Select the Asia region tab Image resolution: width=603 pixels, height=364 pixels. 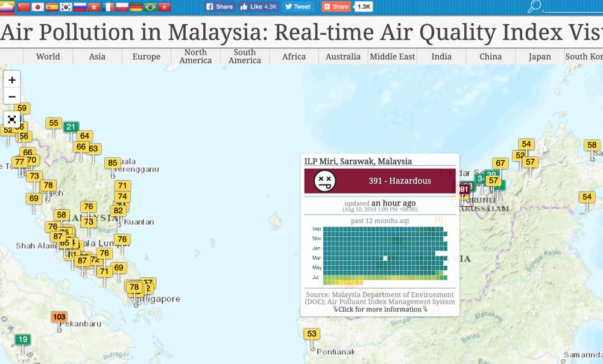(x=96, y=56)
